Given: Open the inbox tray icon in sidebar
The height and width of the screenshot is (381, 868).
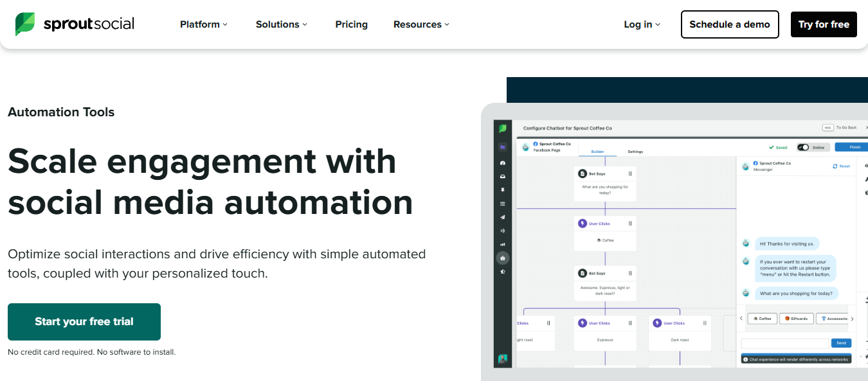Looking at the screenshot, I should pyautogui.click(x=503, y=177).
